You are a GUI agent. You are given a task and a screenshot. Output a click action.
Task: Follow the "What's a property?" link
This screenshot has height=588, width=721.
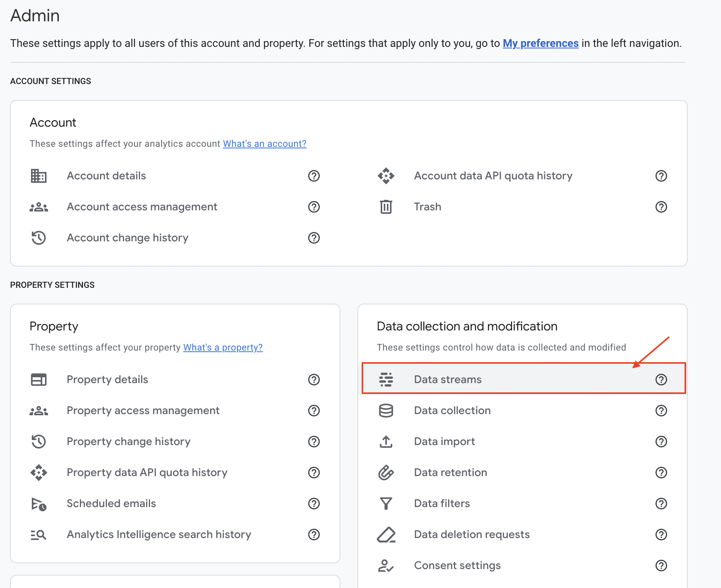tap(223, 347)
